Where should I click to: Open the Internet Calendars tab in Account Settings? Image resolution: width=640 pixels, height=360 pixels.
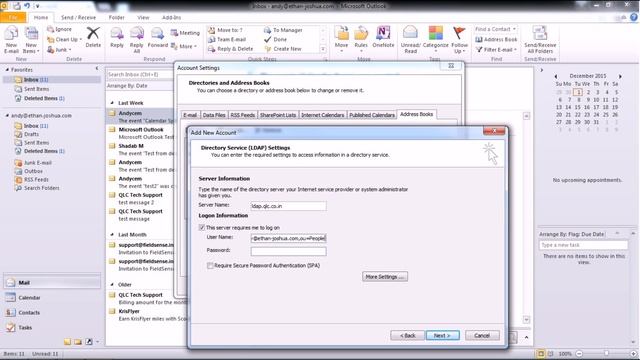tap(322, 115)
